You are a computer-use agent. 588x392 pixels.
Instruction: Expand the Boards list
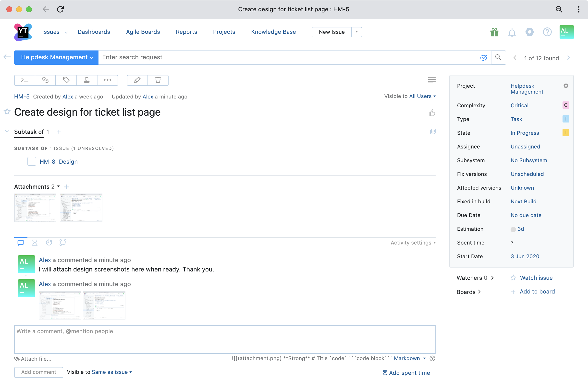tap(479, 292)
